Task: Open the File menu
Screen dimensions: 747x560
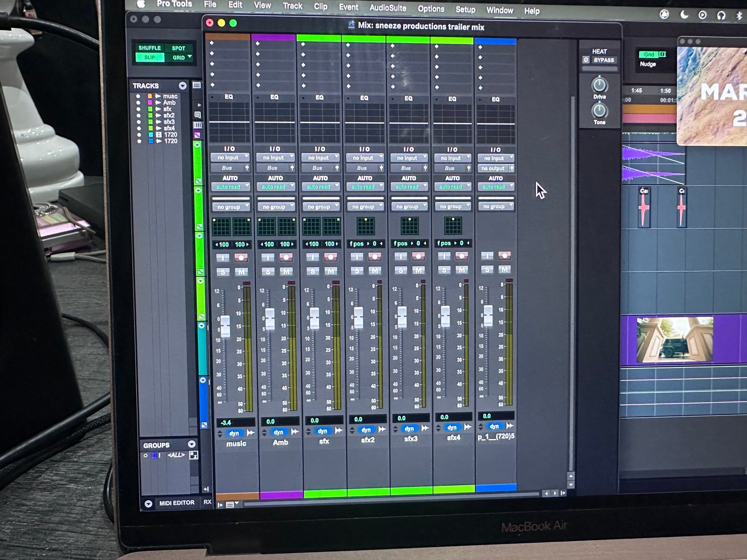Action: pos(210,4)
